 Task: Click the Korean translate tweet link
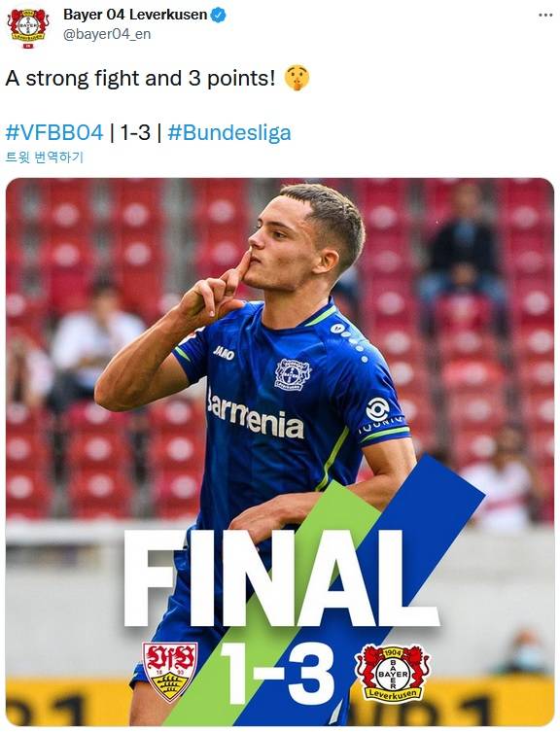[45, 157]
